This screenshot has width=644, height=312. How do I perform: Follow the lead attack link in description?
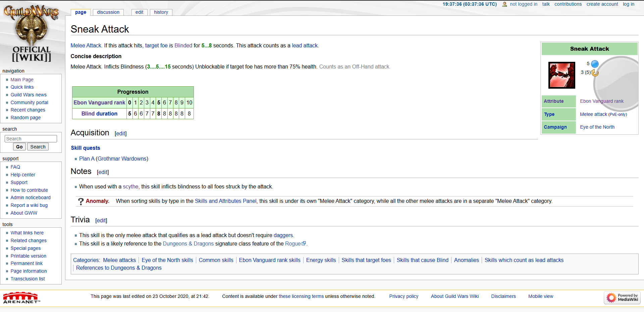point(305,45)
